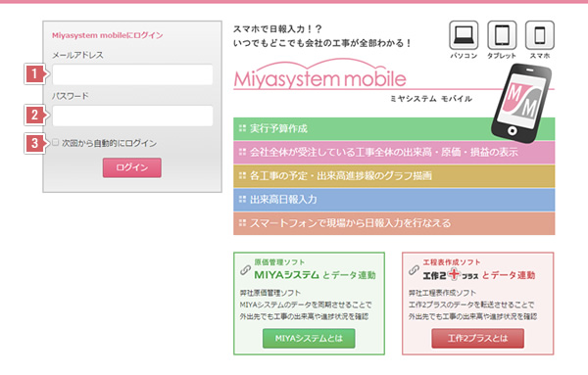The image size is (588, 375).
Task: Click the 原価管理ソフト label
Action: [x=279, y=261]
